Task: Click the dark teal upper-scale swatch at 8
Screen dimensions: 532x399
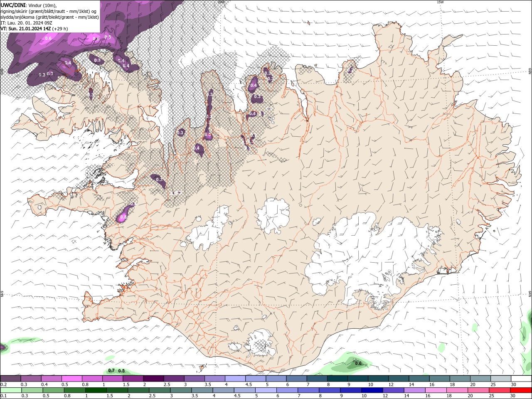Action: click(x=337, y=379)
